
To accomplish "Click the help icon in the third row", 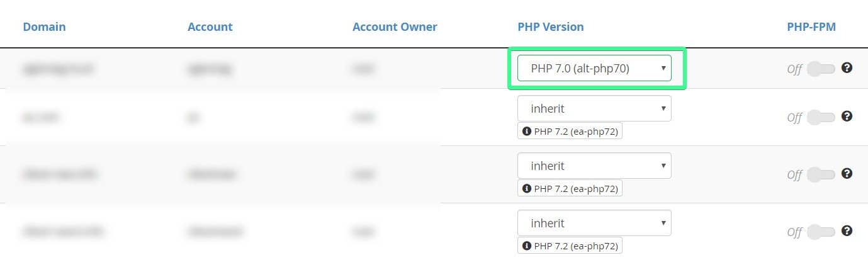I will 847,174.
